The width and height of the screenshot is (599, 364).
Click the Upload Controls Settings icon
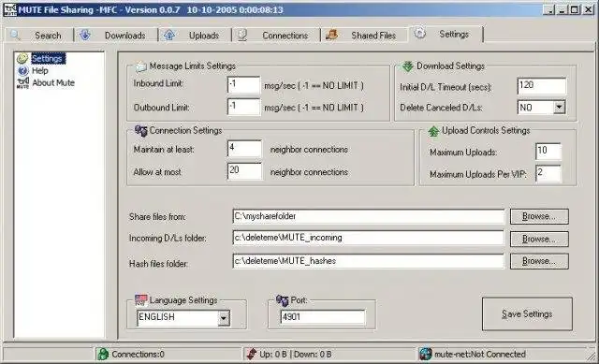click(x=433, y=131)
